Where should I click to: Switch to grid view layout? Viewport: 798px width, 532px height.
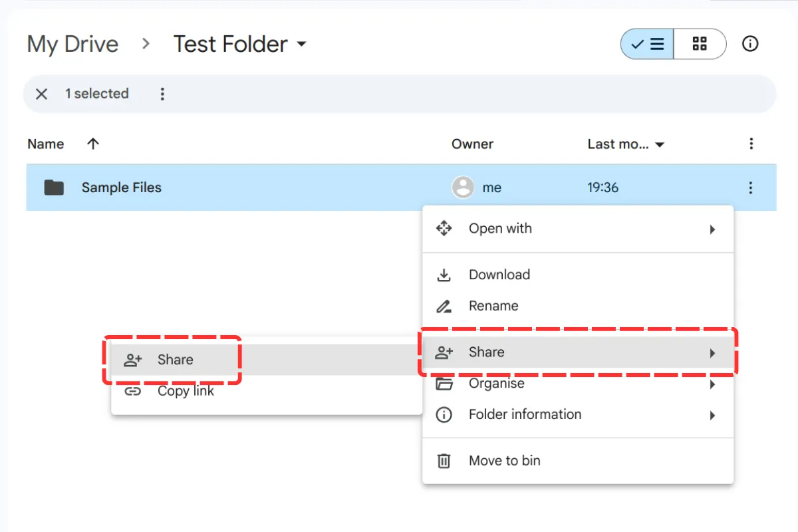point(700,43)
